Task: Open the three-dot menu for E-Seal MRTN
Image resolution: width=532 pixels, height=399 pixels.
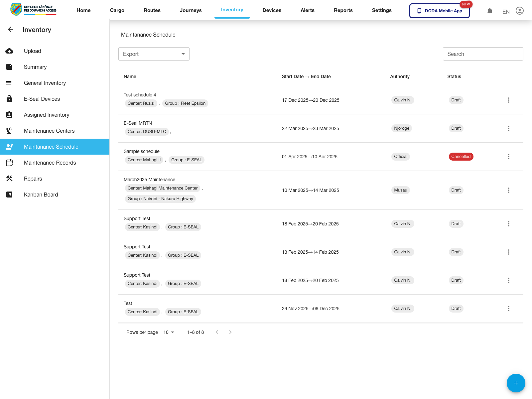Action: pyautogui.click(x=508, y=128)
